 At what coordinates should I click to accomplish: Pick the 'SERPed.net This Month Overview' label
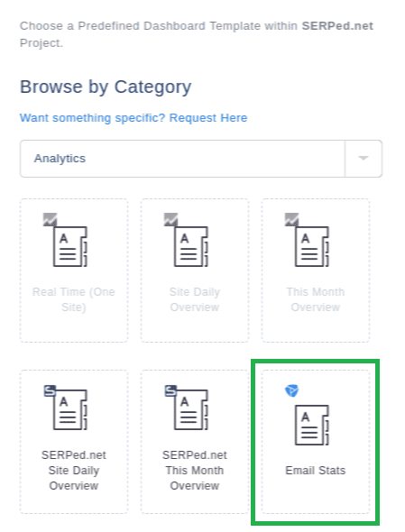pyautogui.click(x=195, y=471)
